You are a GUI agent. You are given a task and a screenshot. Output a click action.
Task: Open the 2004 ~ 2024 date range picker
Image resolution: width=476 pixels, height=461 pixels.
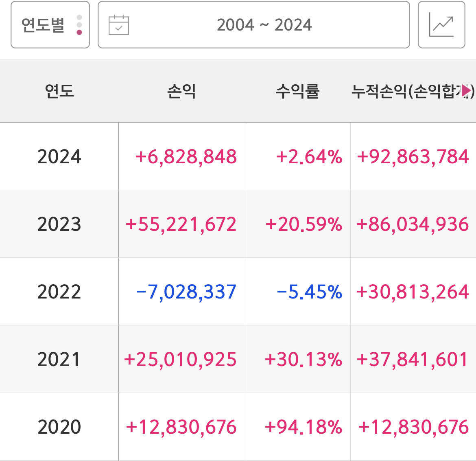click(254, 24)
